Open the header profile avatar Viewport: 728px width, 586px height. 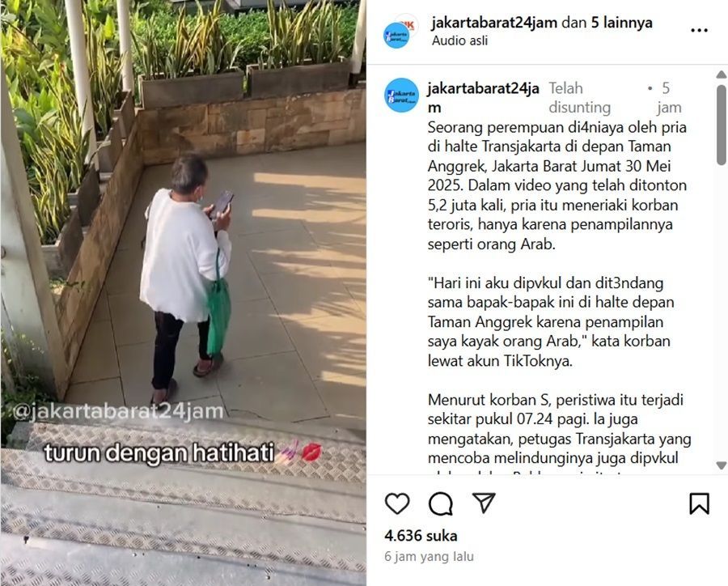400,31
